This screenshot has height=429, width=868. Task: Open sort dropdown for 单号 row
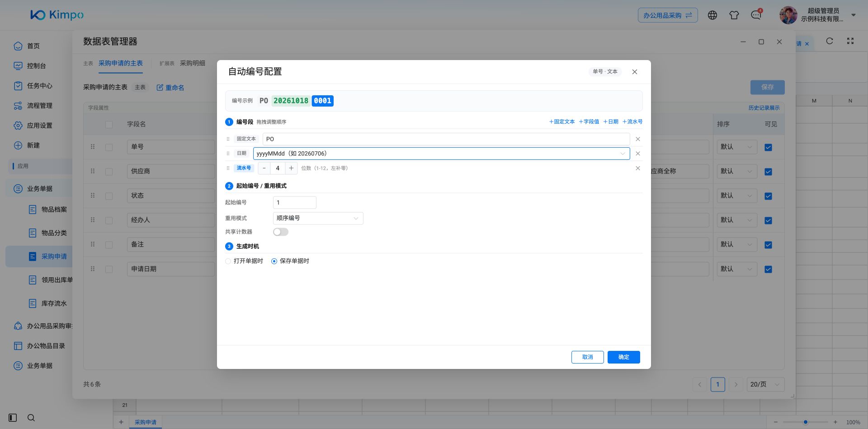tap(737, 147)
